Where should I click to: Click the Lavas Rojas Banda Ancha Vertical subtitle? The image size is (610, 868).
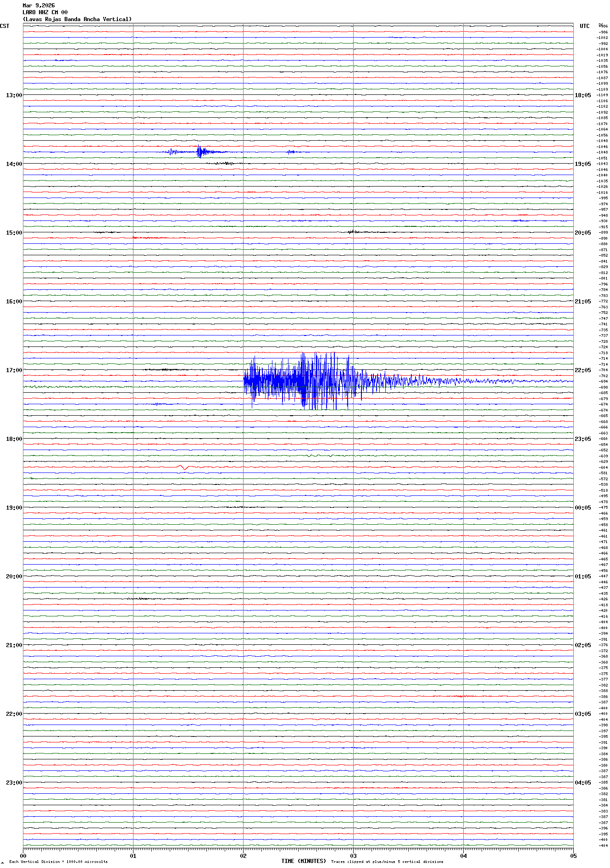(77, 19)
